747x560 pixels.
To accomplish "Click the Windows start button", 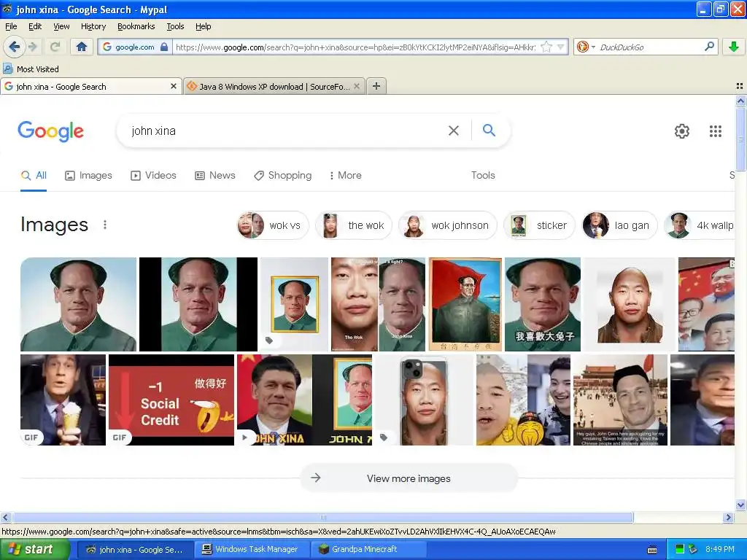I will 34,550.
